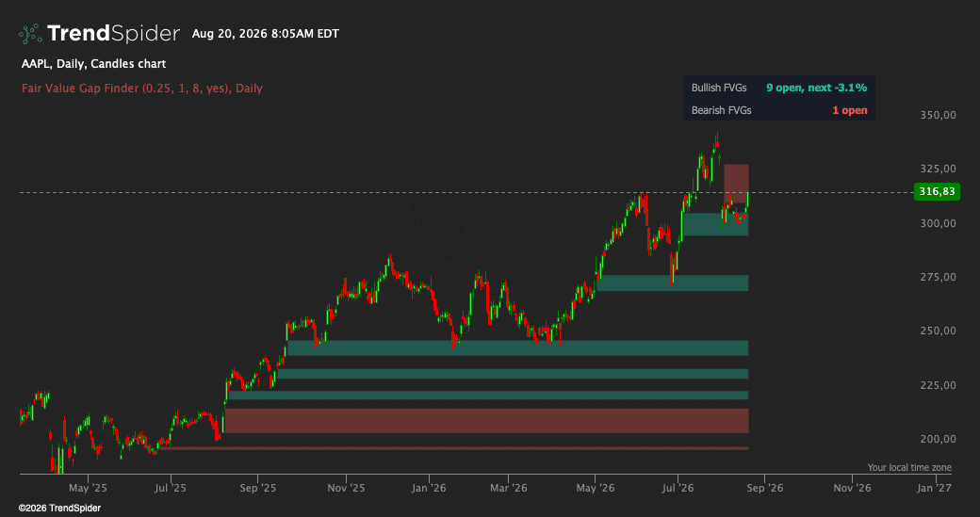Viewport: 980px width, 517px height.
Task: Click the large red FVG band near 210
Action: click(486, 421)
